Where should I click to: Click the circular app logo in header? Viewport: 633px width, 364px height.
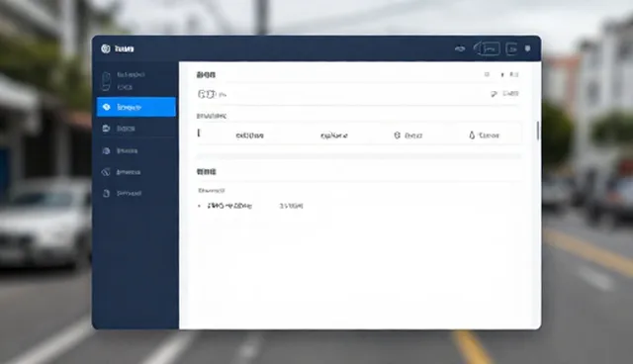pos(106,48)
